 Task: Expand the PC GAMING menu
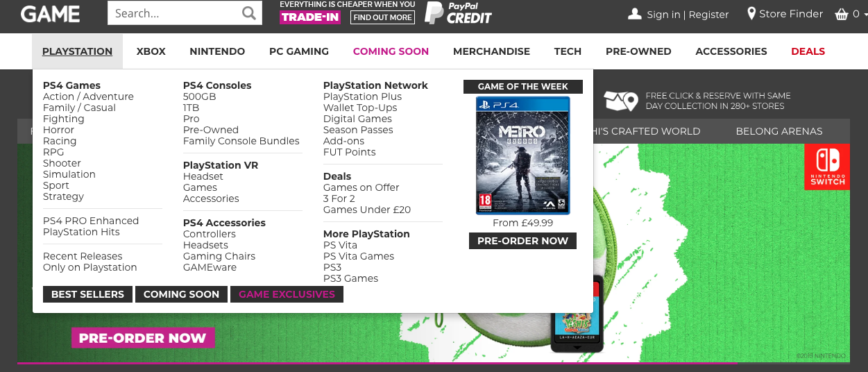[x=299, y=51]
